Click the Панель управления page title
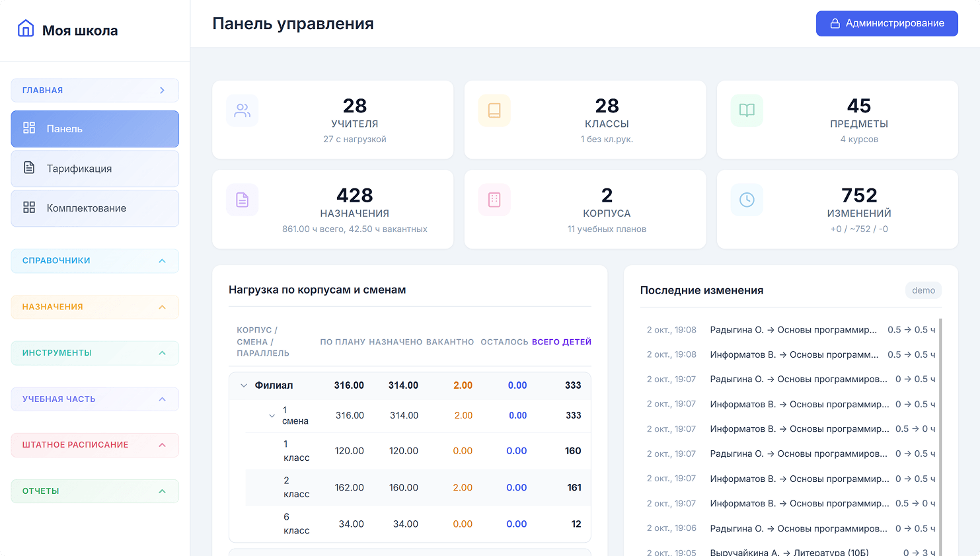This screenshot has height=556, width=980. (293, 24)
